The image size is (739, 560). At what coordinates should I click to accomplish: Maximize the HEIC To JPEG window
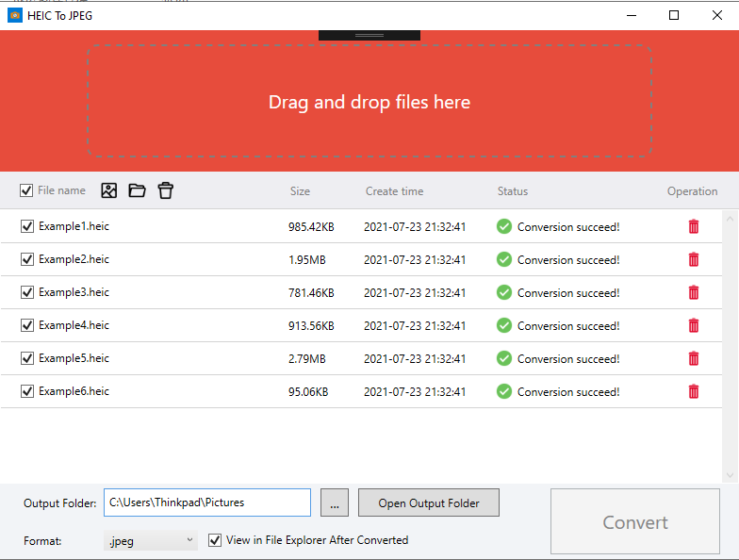pos(674,15)
